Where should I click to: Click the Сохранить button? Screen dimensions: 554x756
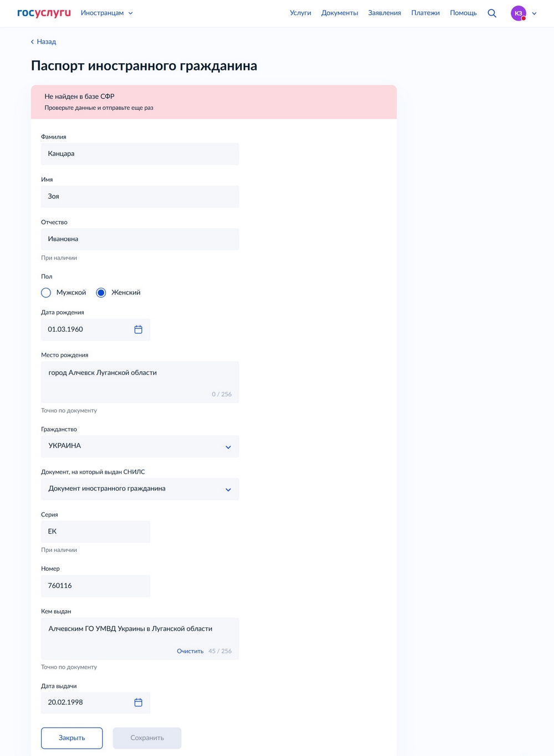(x=147, y=738)
